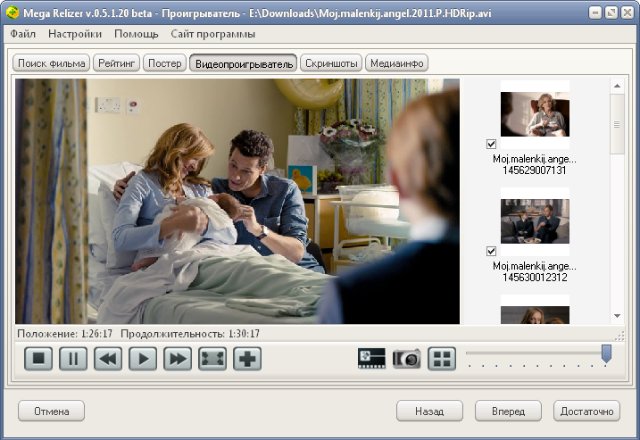This screenshot has width=640, height=440.
Task: Click the video position slider thumb
Action: click(x=607, y=353)
